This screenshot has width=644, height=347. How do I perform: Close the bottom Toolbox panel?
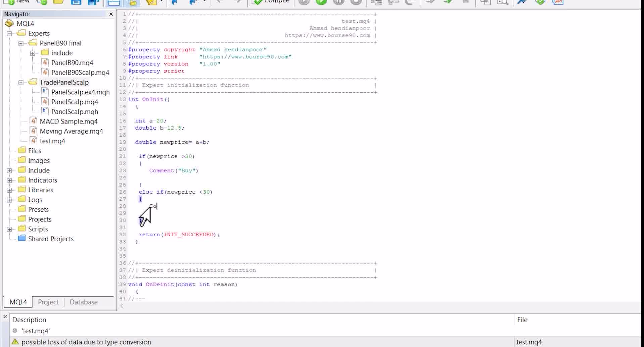(5, 316)
